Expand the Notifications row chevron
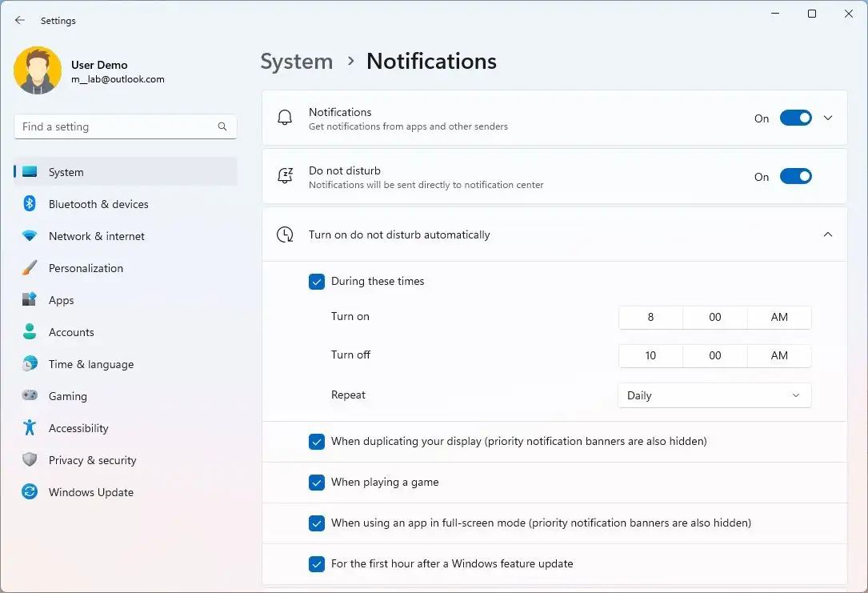This screenshot has height=593, width=868. [x=828, y=118]
